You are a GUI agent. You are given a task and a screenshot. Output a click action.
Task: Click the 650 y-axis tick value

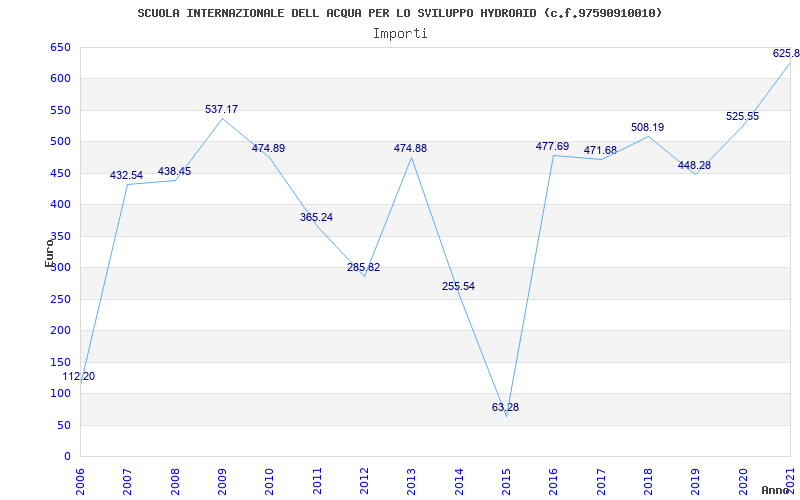pos(60,47)
